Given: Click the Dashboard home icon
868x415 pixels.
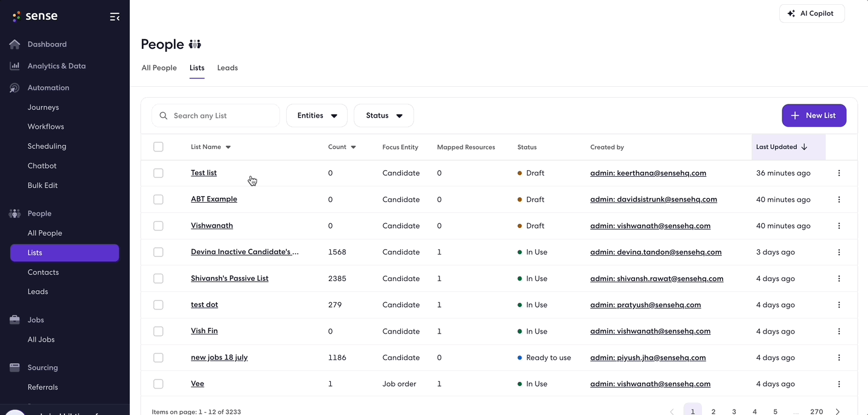Looking at the screenshot, I should (14, 44).
